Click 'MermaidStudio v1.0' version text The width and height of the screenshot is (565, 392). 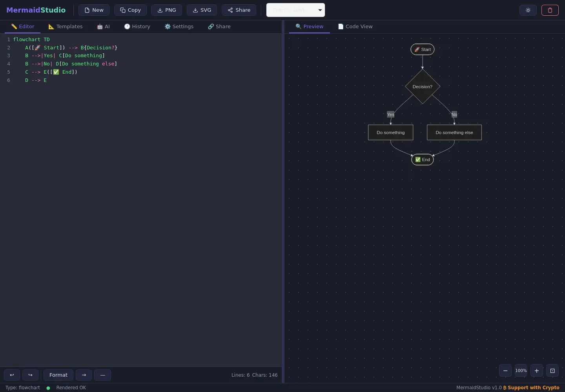click(479, 388)
